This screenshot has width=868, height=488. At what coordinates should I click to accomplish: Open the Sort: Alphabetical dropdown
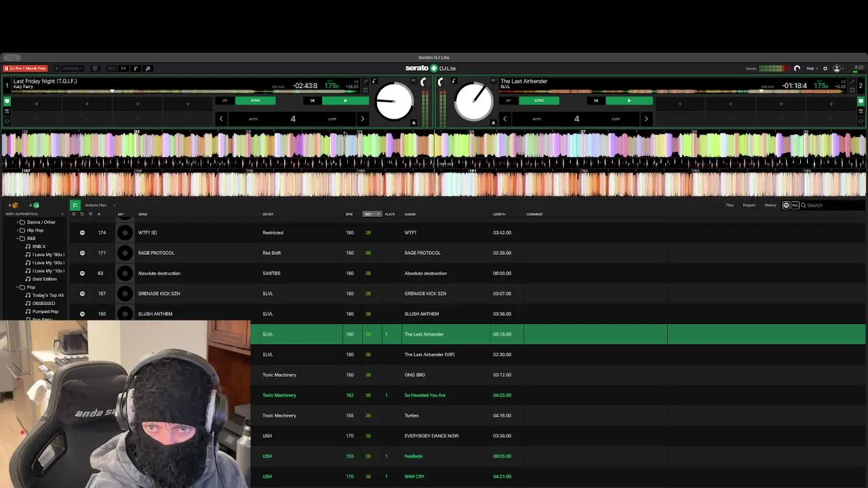click(x=34, y=214)
